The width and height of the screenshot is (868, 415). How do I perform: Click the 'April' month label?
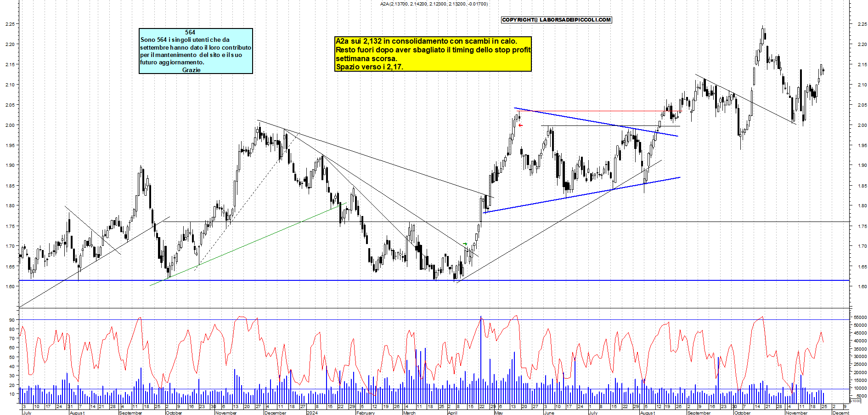pos(452,413)
